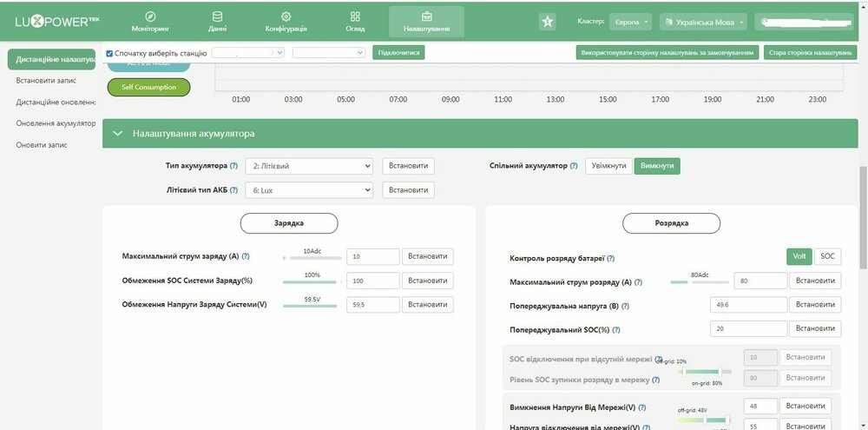The width and height of the screenshot is (868, 430).
Task: Click the star favorites icon
Action: pos(548,22)
